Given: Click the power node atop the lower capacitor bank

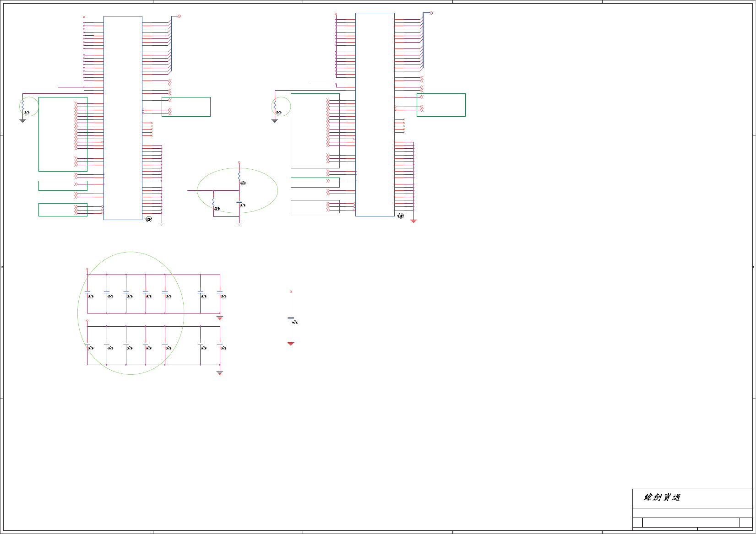Looking at the screenshot, I should (87, 321).
